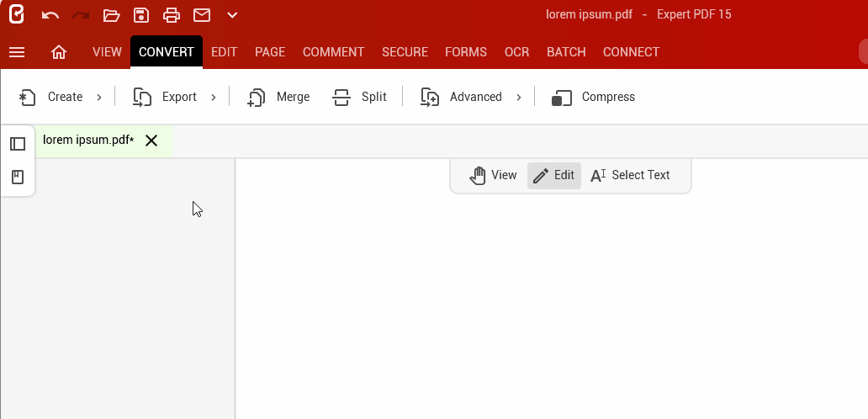This screenshot has height=419, width=868.
Task: Go to the Home screen
Action: pos(59,52)
